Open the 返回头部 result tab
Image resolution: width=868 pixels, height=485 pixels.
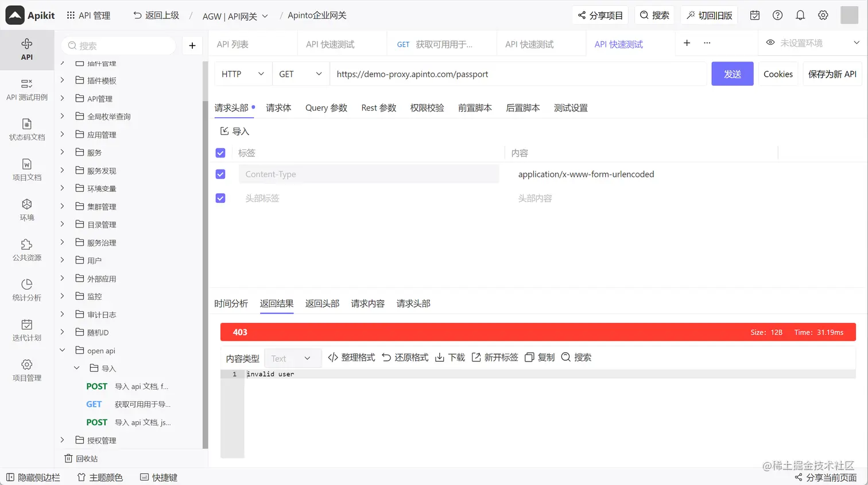[322, 303]
